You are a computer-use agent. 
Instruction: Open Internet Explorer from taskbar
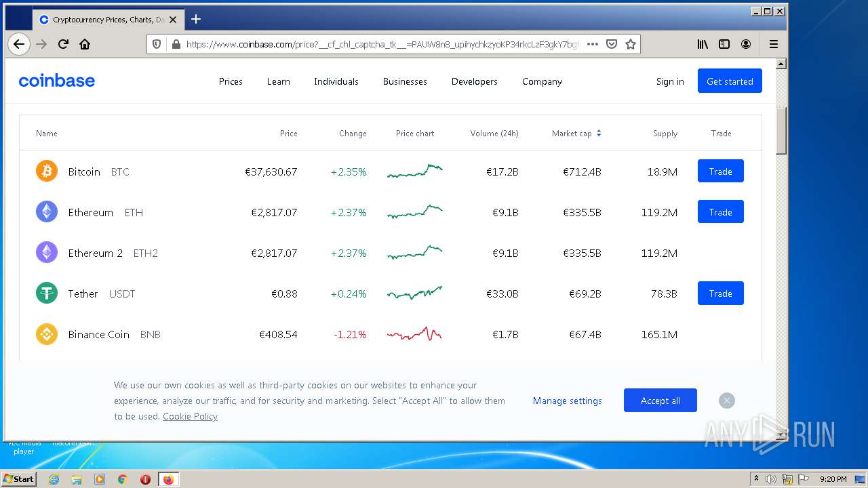(54, 479)
